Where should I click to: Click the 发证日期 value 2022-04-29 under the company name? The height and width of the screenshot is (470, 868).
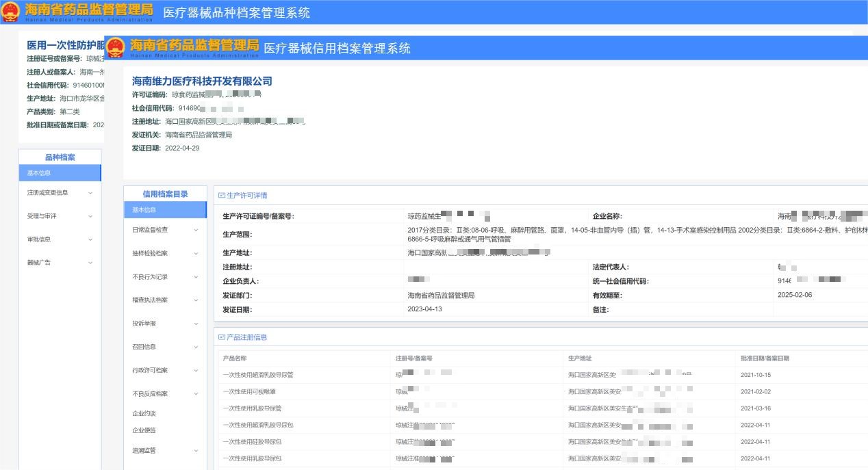coord(182,148)
